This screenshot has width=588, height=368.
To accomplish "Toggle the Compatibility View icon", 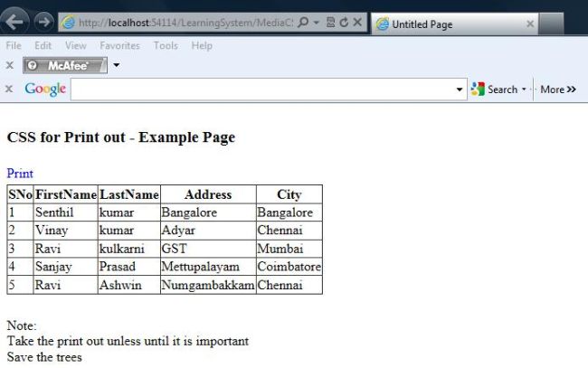I will coord(330,23).
